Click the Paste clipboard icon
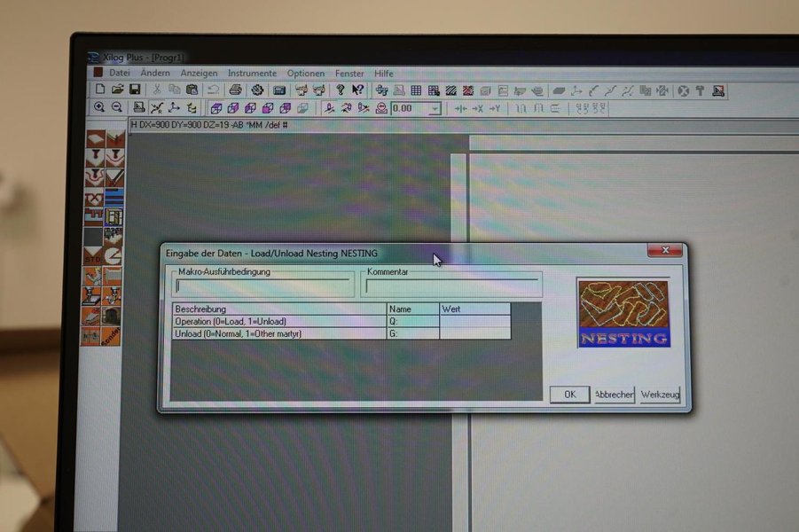Screen dimensions: 799x532 coord(192,90)
